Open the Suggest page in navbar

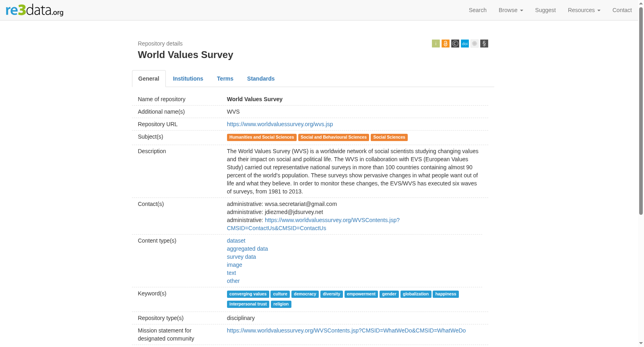pos(545,10)
